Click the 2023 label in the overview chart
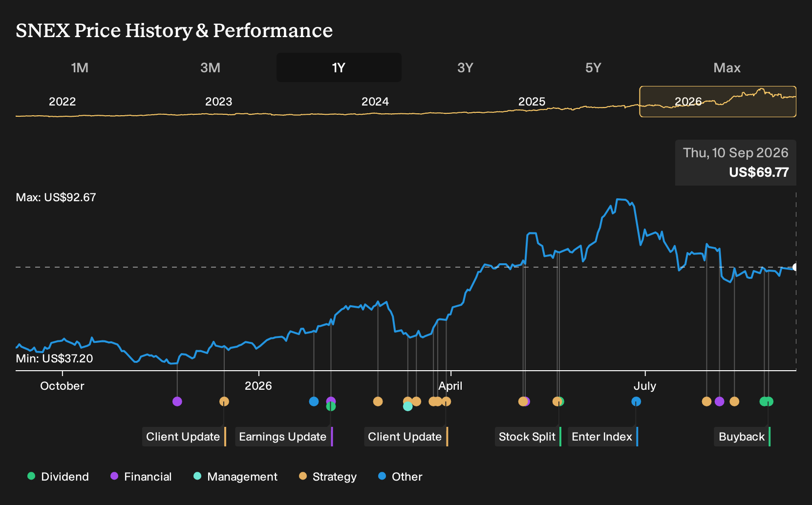 point(218,102)
